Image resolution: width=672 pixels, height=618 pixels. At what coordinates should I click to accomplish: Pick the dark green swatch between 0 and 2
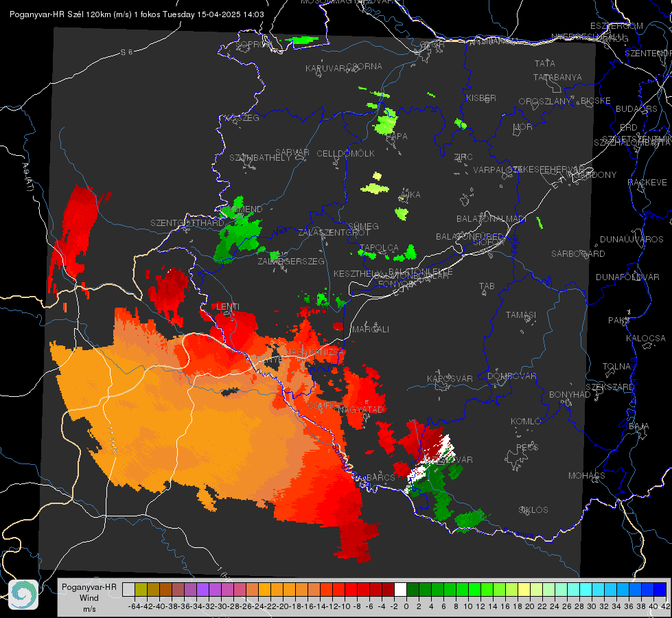[413, 590]
